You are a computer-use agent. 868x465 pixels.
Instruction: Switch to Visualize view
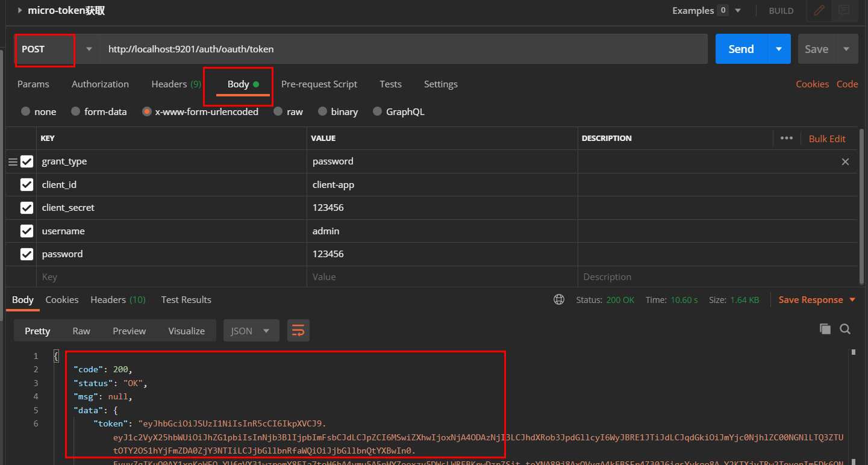[187, 331]
